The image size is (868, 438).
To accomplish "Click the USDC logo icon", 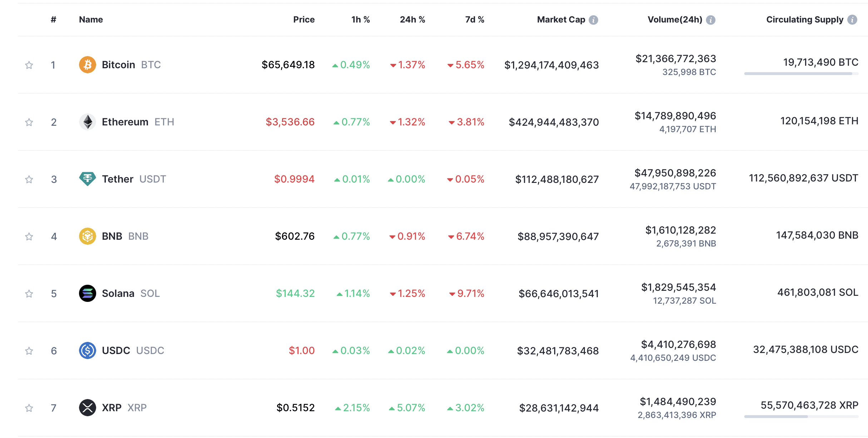I will tap(87, 350).
